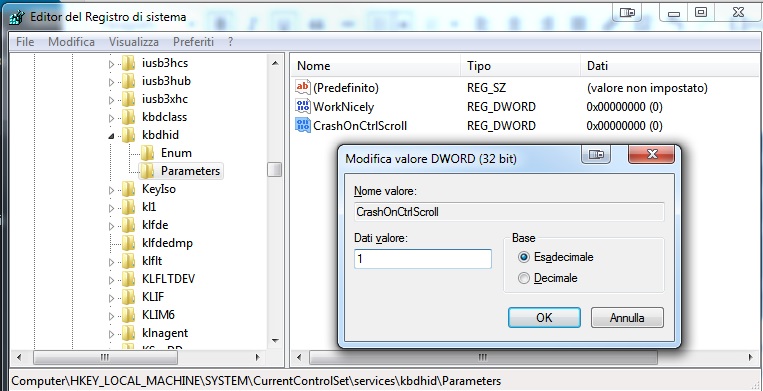Sort values by Nome column header
The image size is (763, 391).
[376, 66]
